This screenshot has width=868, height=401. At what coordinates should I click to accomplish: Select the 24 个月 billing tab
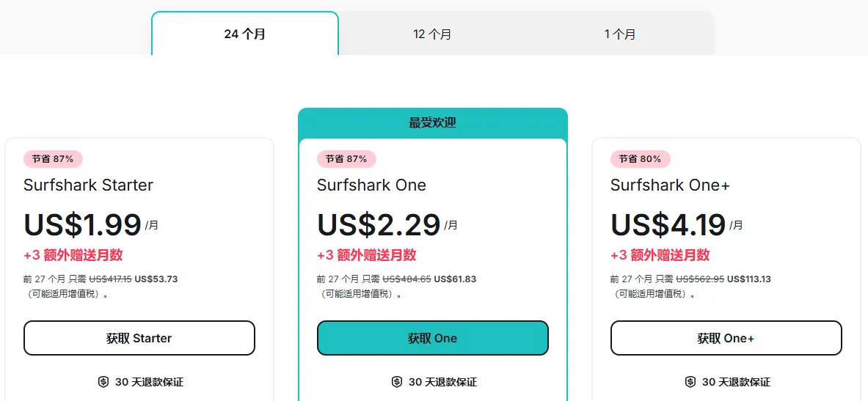pyautogui.click(x=244, y=34)
